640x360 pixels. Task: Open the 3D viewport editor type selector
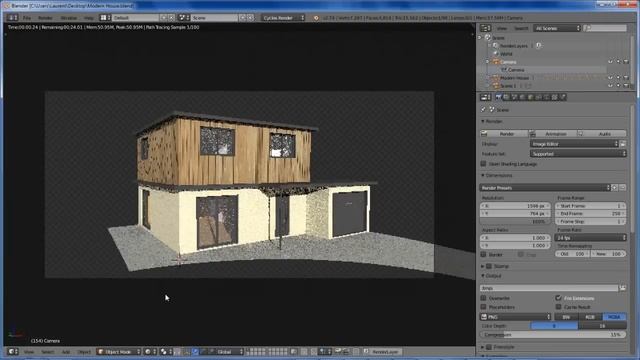click(13, 351)
